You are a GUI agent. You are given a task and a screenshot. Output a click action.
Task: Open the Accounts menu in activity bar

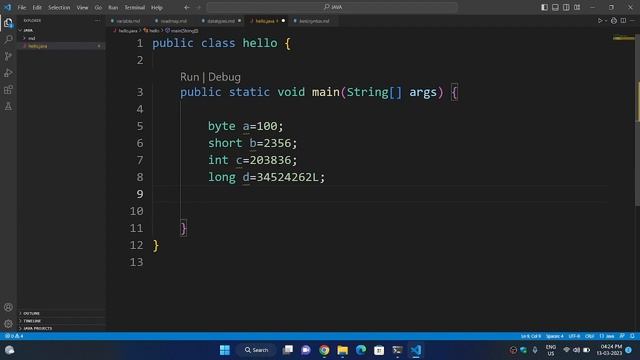point(8,307)
